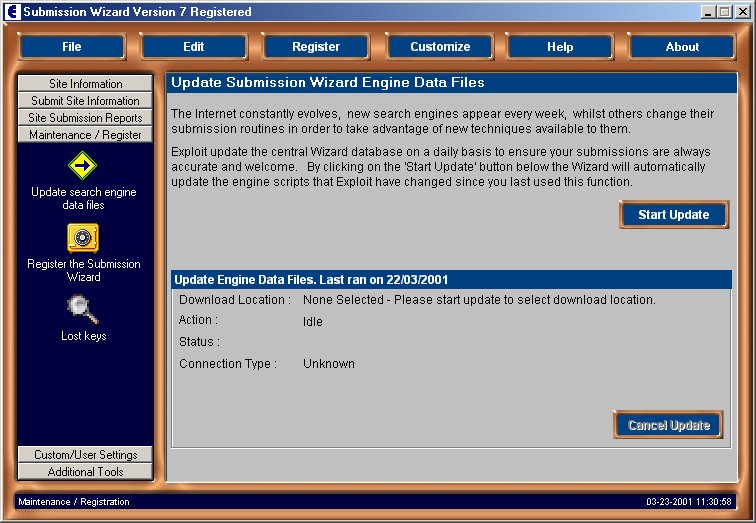Click the Cancel Update button

668,425
